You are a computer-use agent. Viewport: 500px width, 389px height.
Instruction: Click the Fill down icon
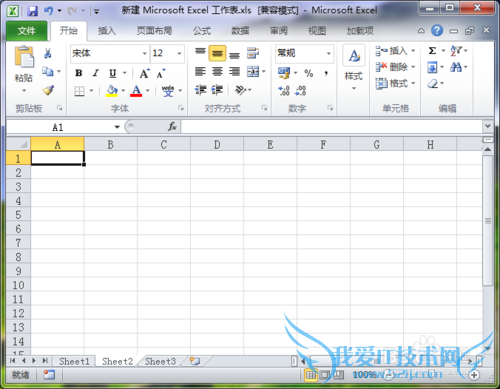(x=432, y=67)
